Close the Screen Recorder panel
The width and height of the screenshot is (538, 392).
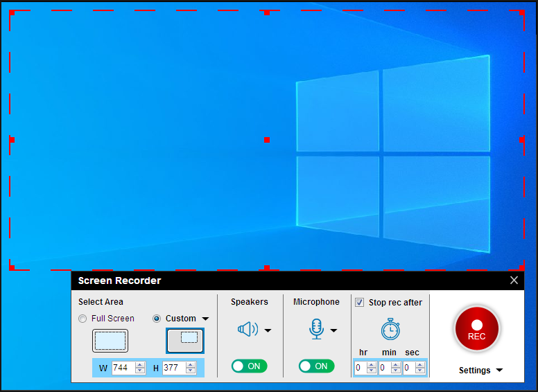tap(514, 280)
